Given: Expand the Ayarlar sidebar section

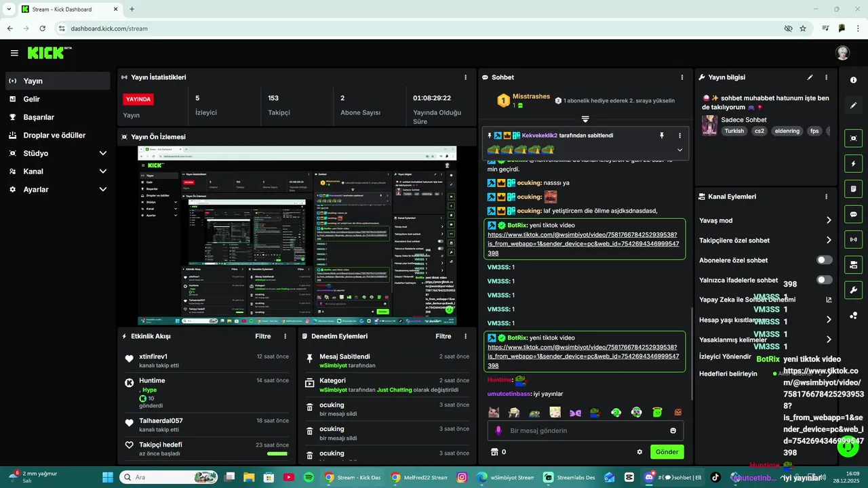Looking at the screenshot, I should pyautogui.click(x=103, y=190).
